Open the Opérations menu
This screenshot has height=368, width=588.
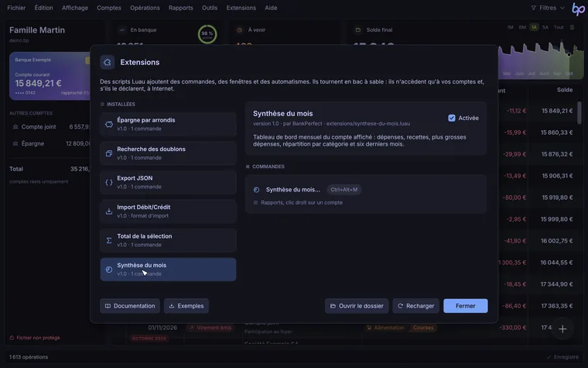pos(145,8)
